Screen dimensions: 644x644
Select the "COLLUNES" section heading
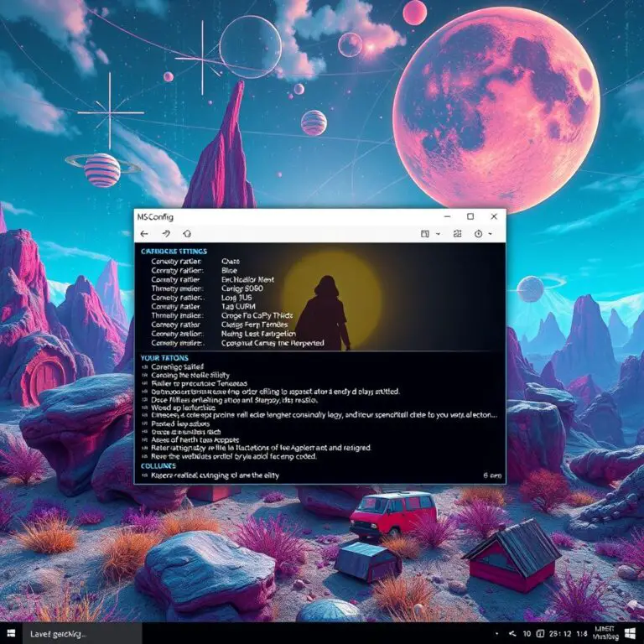click(x=158, y=465)
